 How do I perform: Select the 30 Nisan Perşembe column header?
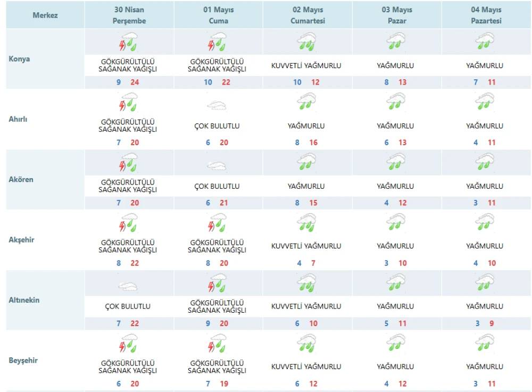[129, 15]
